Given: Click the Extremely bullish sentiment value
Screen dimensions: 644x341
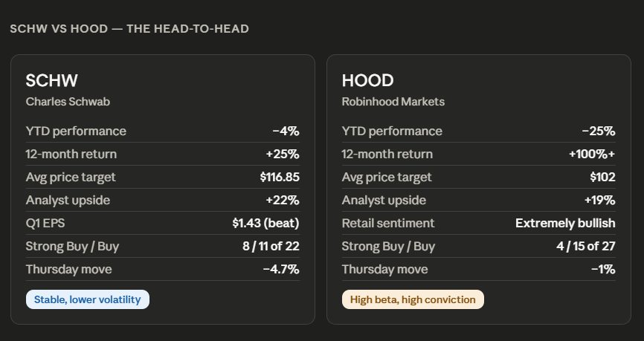Looking at the screenshot, I should click(566, 223).
